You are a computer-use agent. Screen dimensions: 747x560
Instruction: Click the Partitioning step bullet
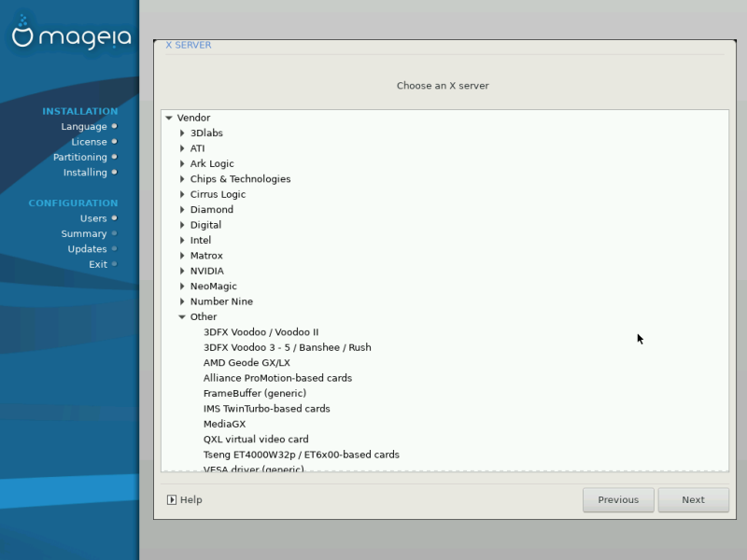[114, 157]
